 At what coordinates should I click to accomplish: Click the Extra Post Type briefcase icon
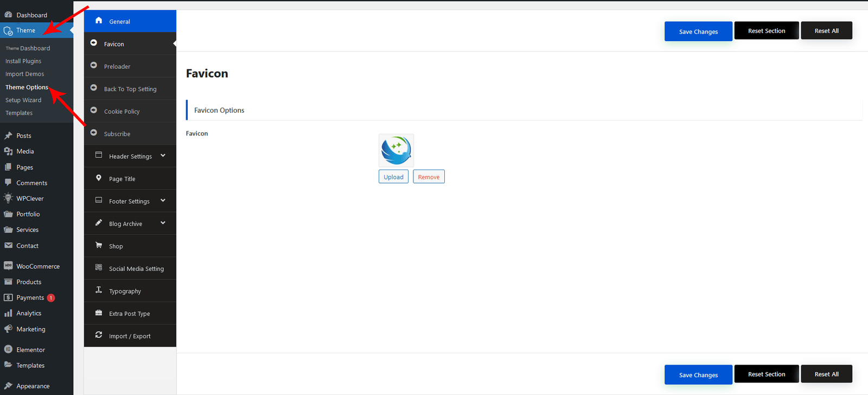99,313
